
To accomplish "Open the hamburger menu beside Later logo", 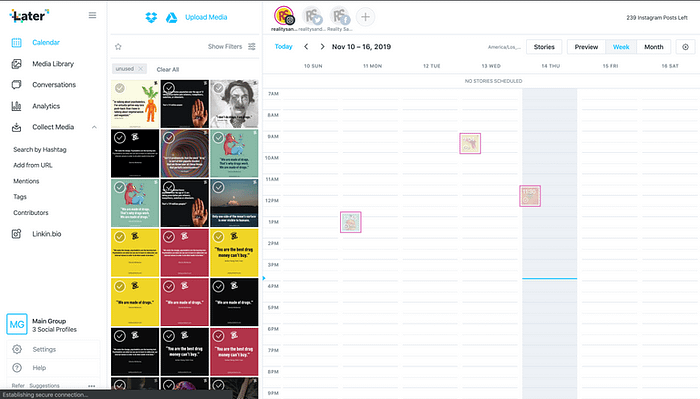I will point(92,15).
